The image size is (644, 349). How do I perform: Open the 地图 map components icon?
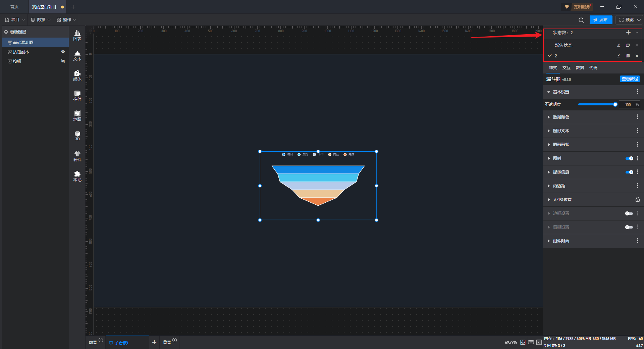click(77, 115)
